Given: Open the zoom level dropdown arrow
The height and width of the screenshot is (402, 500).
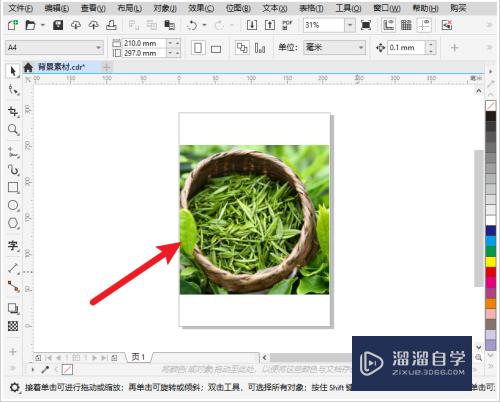Looking at the screenshot, I should [350, 25].
